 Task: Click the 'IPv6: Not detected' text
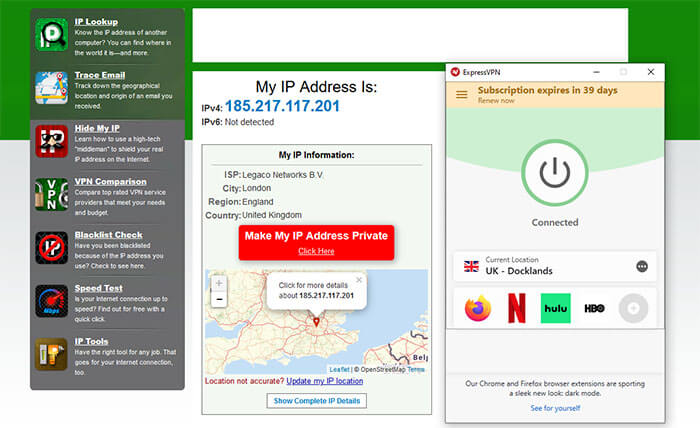tap(238, 122)
